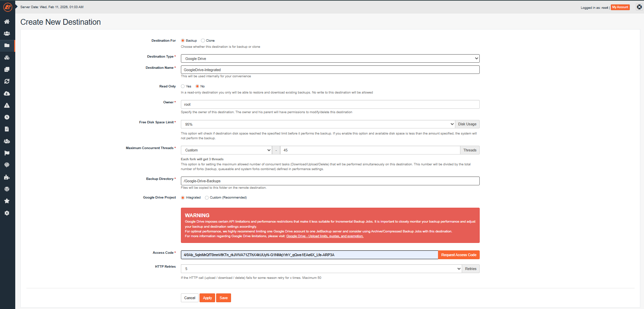This screenshot has height=309, width=644.
Task: Open the Accounts users icon in sidebar
Action: (x=7, y=34)
